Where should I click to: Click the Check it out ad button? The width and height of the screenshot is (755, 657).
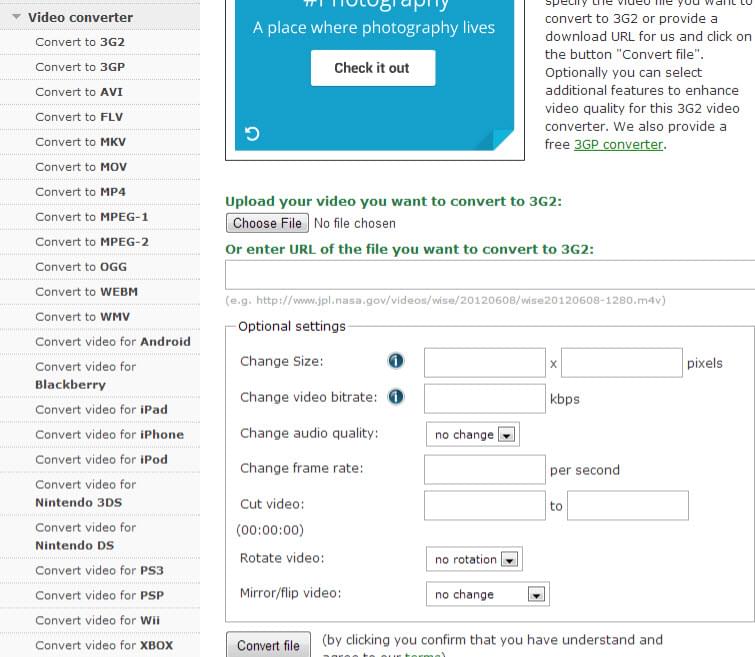[x=372, y=68]
